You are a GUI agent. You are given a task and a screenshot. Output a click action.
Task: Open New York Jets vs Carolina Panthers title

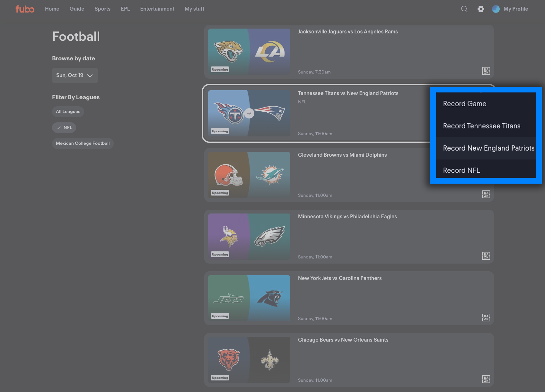click(340, 278)
